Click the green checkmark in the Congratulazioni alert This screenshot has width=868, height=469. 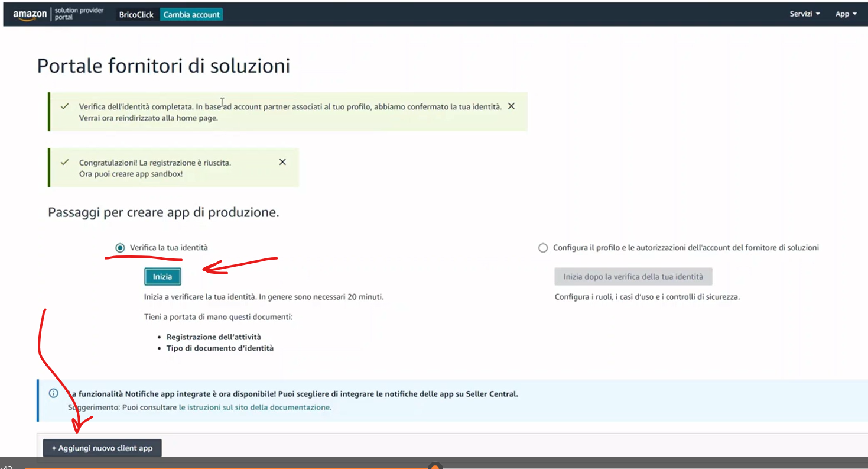coord(65,162)
